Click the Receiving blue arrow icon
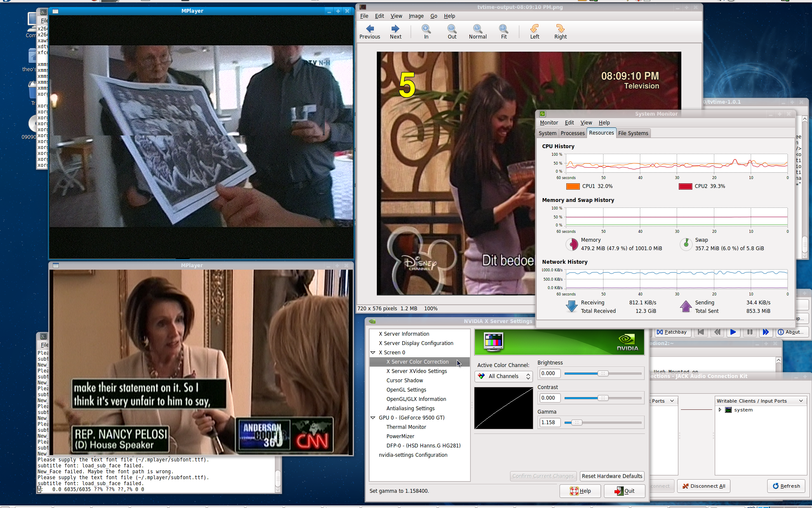This screenshot has width=812, height=508. (571, 306)
